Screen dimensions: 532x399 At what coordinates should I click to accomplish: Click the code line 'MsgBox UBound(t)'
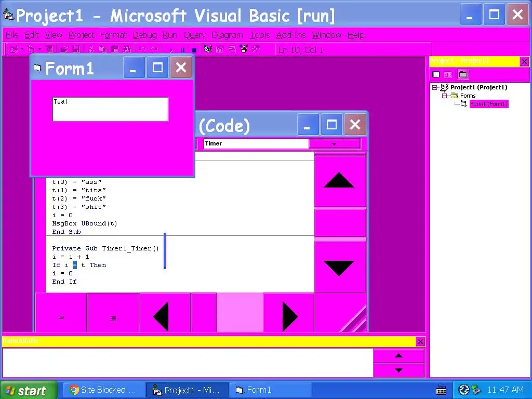(x=85, y=223)
